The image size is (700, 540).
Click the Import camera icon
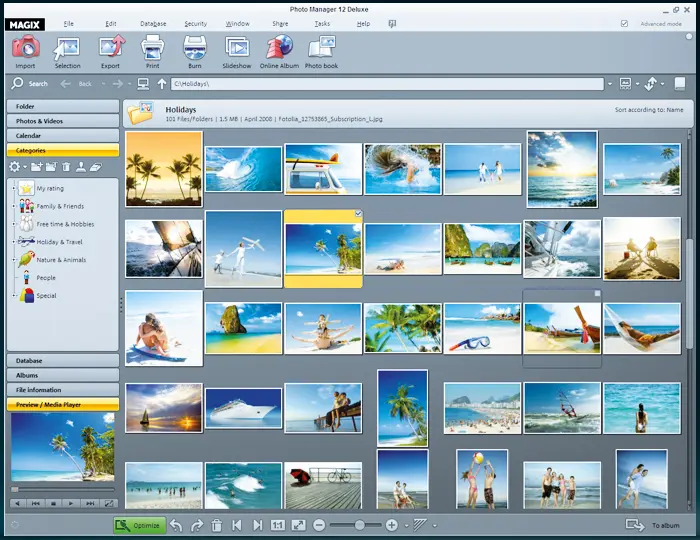pos(26,47)
